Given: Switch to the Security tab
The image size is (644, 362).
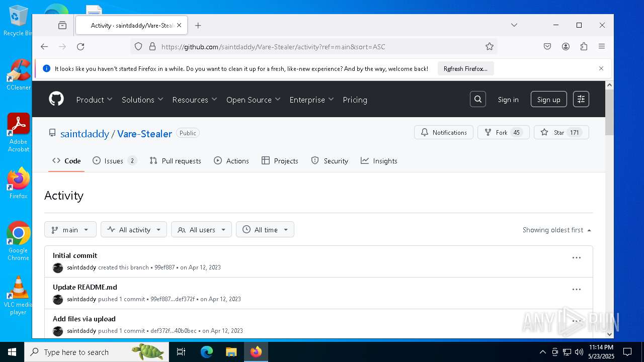Looking at the screenshot, I should click(x=330, y=161).
